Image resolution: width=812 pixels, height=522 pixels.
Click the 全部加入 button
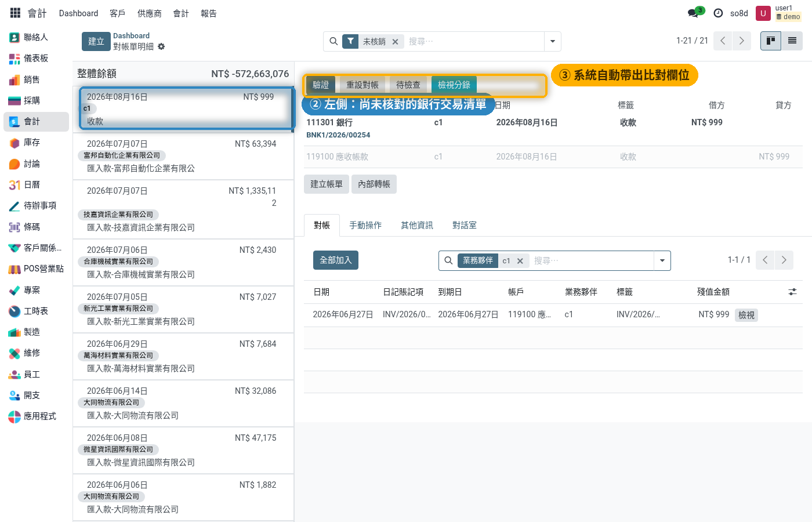(x=336, y=260)
